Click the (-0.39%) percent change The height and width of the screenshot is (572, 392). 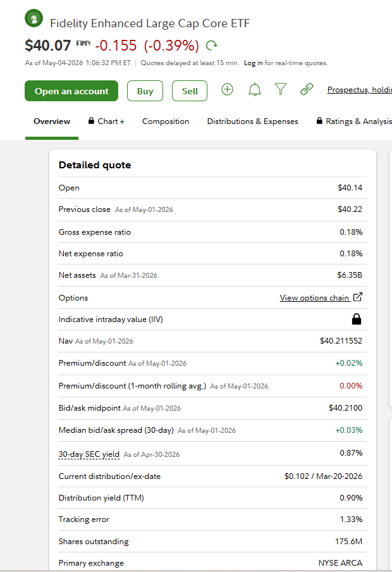pos(171,46)
